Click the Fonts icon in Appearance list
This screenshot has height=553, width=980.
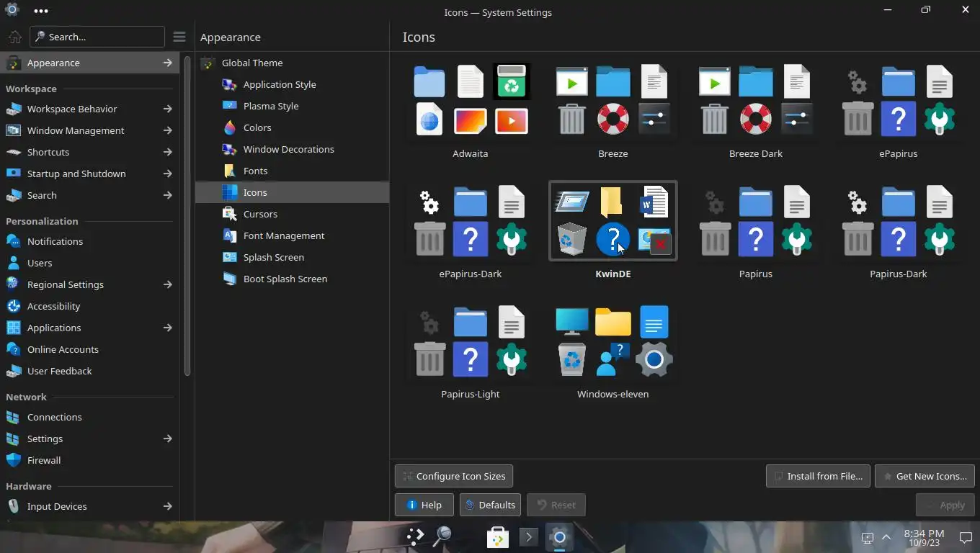tap(230, 171)
